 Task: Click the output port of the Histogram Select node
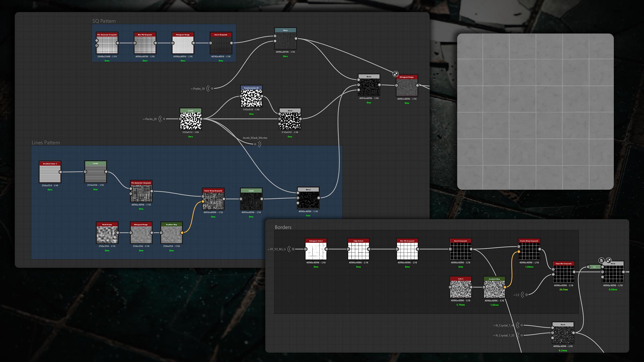coord(326,249)
